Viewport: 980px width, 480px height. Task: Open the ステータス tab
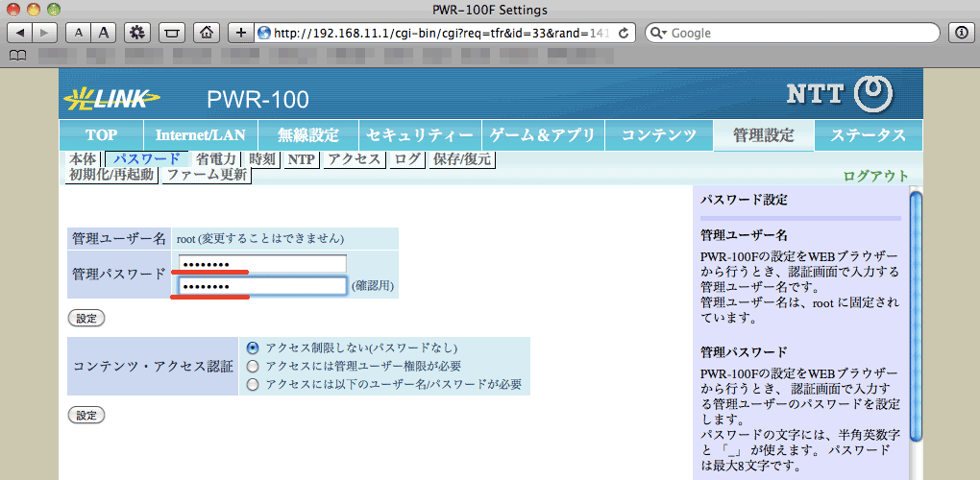869,135
